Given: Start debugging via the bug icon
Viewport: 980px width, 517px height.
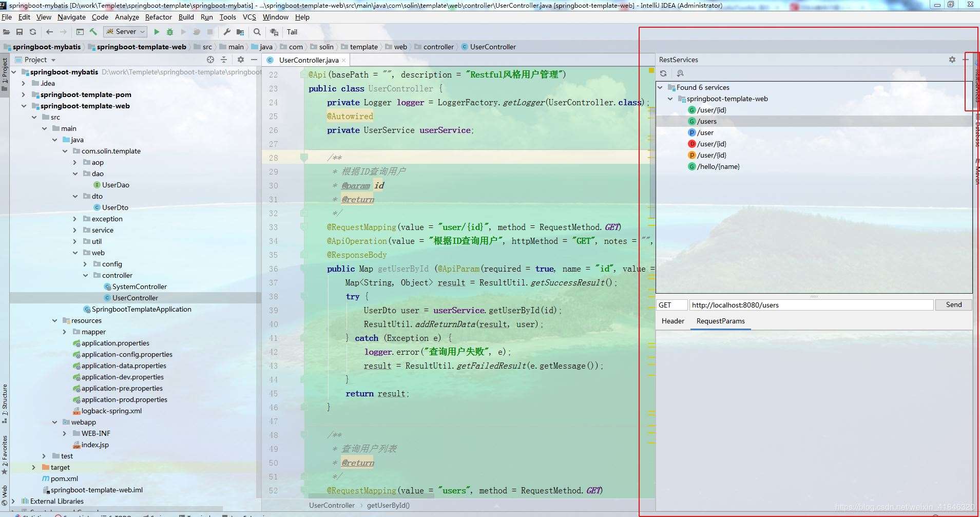Looking at the screenshot, I should click(x=169, y=32).
